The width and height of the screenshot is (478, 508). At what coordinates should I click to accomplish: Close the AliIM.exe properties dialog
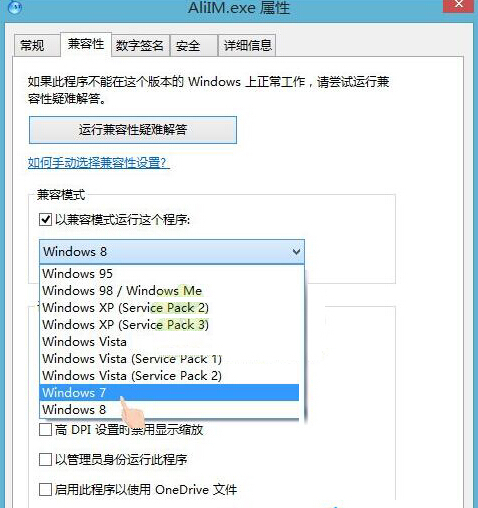click(x=458, y=5)
